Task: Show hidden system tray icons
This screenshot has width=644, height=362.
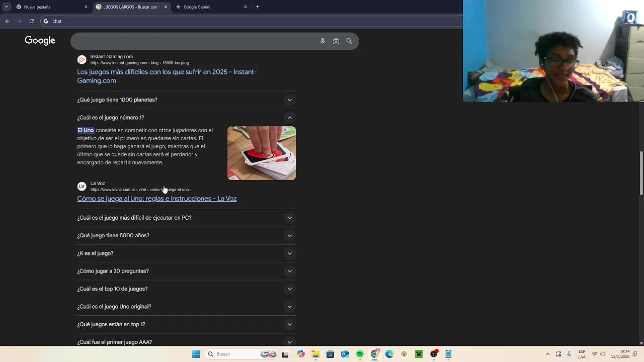Action: [x=547, y=354]
